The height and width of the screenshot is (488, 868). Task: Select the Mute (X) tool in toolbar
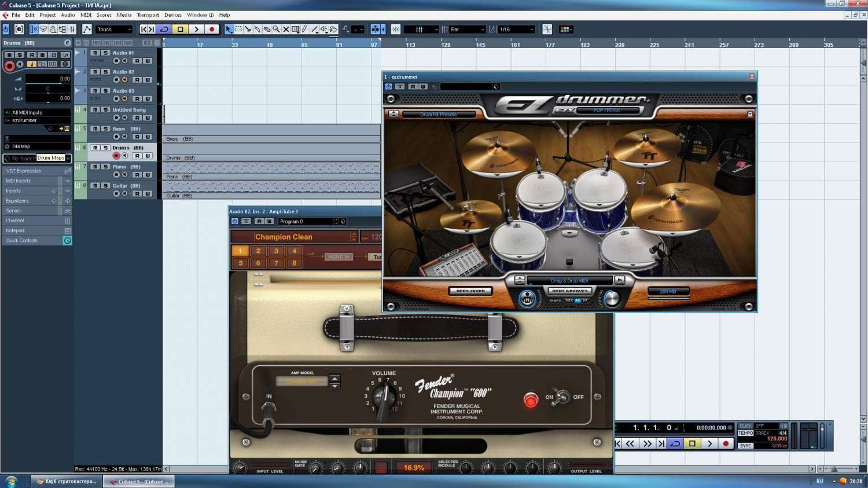[286, 29]
